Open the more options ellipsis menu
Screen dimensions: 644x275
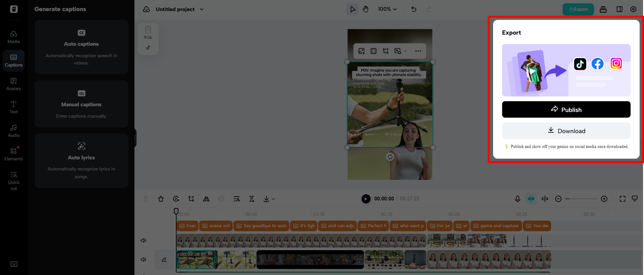click(x=418, y=51)
